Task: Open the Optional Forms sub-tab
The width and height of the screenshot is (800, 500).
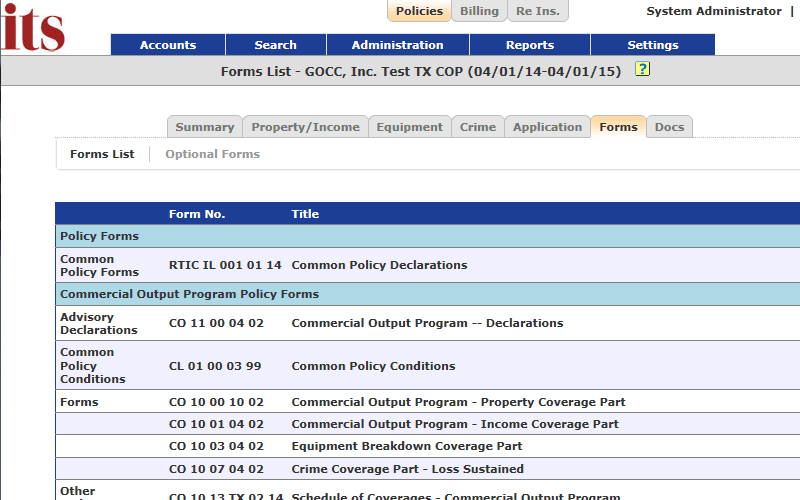Action: point(212,154)
